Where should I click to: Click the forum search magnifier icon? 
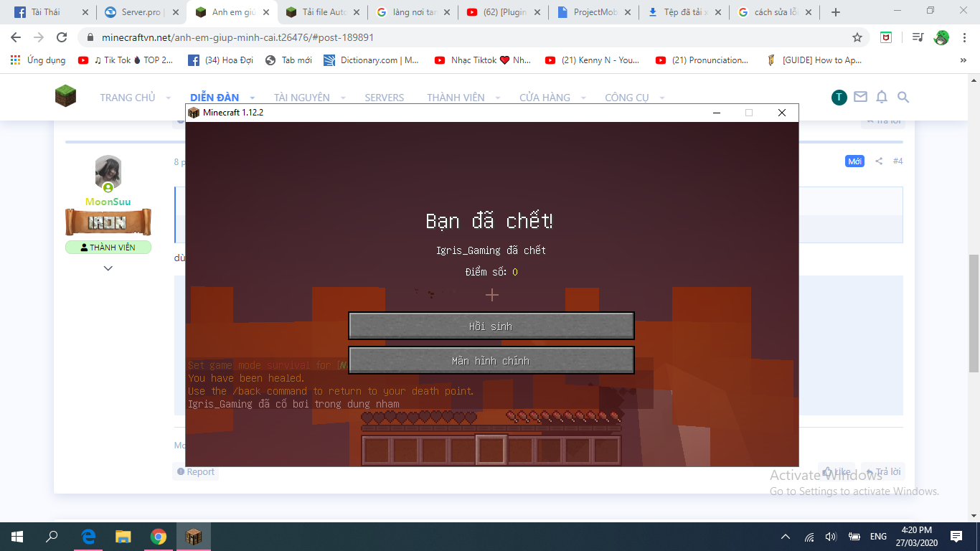pyautogui.click(x=903, y=97)
